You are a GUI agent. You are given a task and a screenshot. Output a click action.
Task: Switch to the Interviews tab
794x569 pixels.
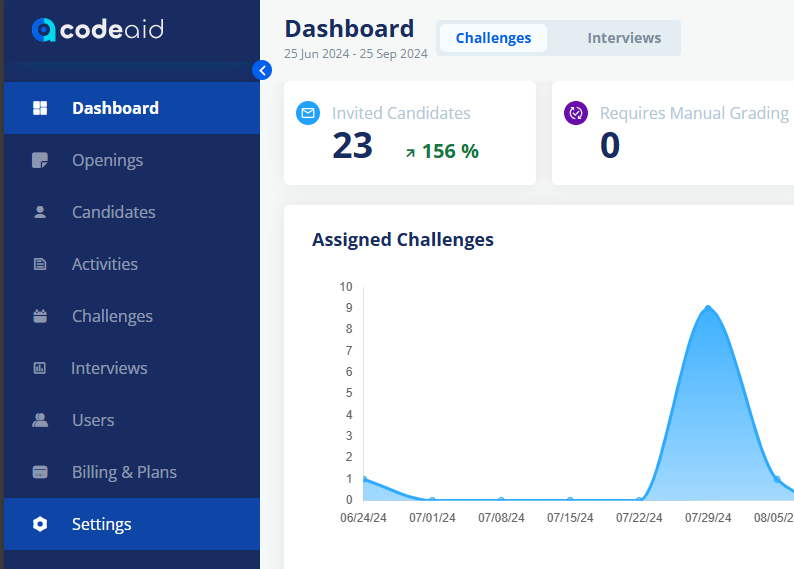pyautogui.click(x=624, y=38)
